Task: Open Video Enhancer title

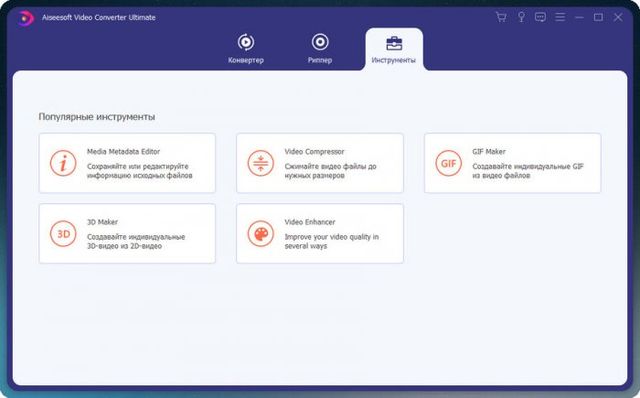Action: coord(310,222)
